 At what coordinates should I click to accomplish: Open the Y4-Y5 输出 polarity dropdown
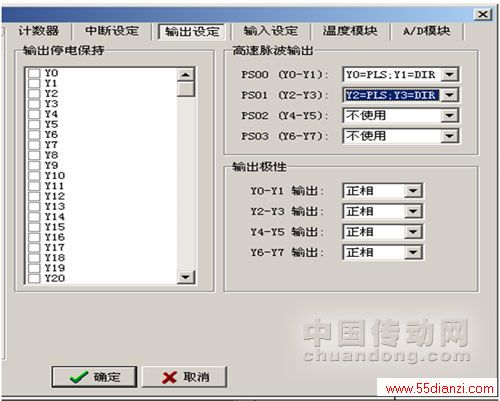point(413,232)
